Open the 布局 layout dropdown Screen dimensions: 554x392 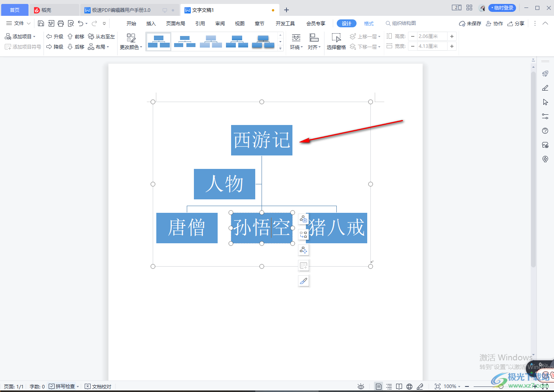(99, 47)
